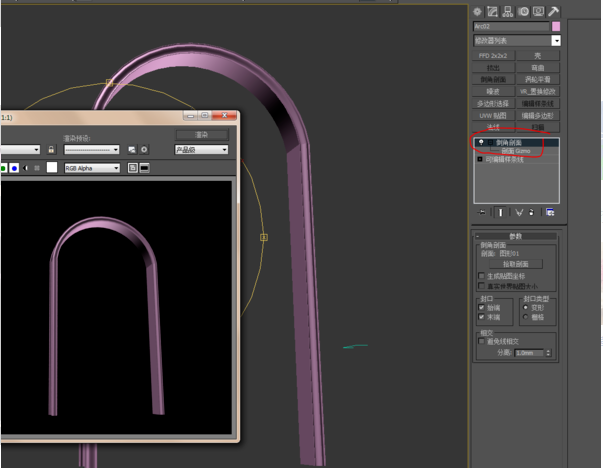603x468 pixels.
Task: Select 可编辑样条线 in modifier stack
Action: [504, 159]
